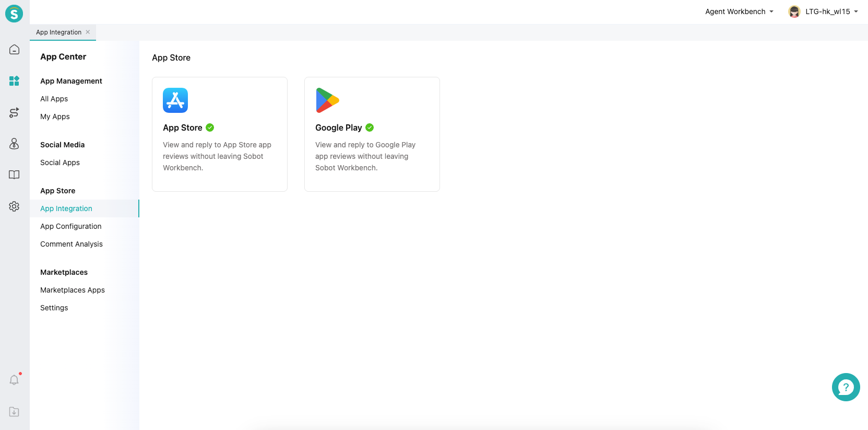Click the Sobot logo icon
This screenshot has width=868, height=430.
point(14,14)
